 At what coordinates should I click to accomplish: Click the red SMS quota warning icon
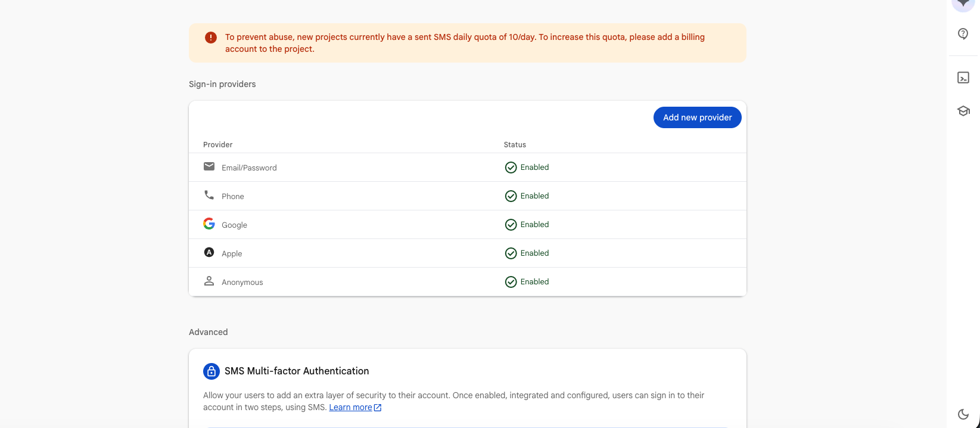pos(211,38)
